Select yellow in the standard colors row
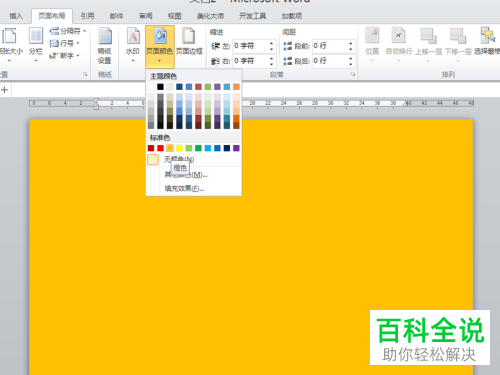This screenshot has width=500, height=375. (x=179, y=148)
